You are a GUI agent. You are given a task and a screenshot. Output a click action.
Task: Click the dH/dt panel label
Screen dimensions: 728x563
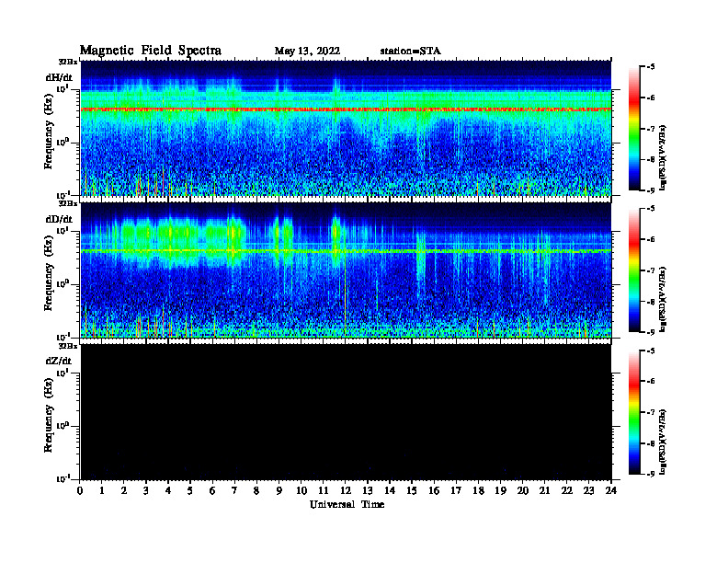click(59, 77)
